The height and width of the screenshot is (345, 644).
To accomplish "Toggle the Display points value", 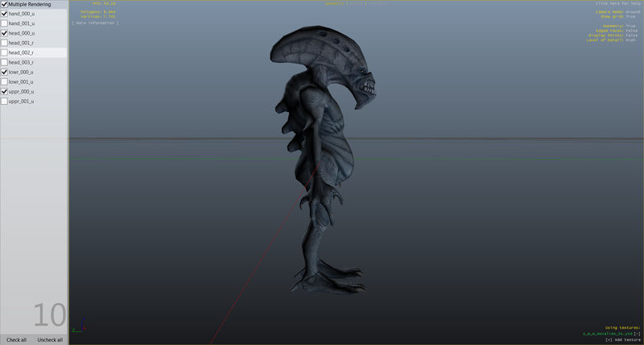I will tap(632, 35).
